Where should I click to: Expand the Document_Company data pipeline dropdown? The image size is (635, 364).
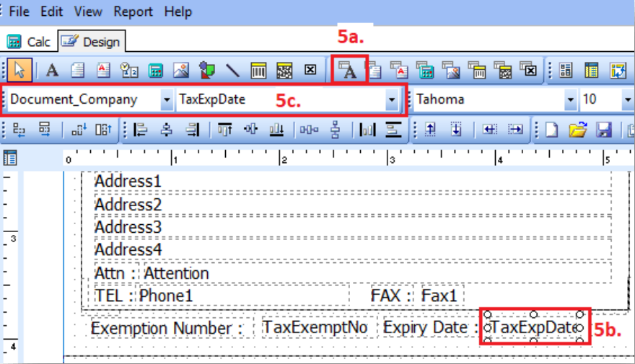(x=167, y=99)
